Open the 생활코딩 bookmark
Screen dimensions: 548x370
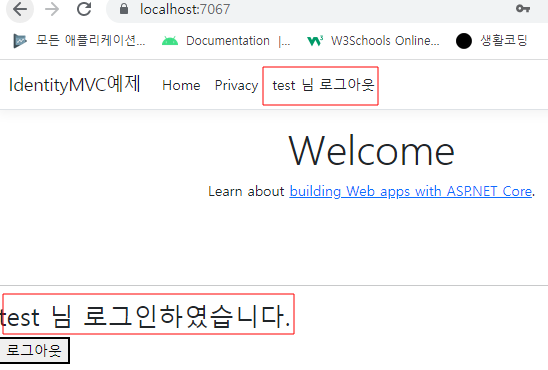coord(491,41)
